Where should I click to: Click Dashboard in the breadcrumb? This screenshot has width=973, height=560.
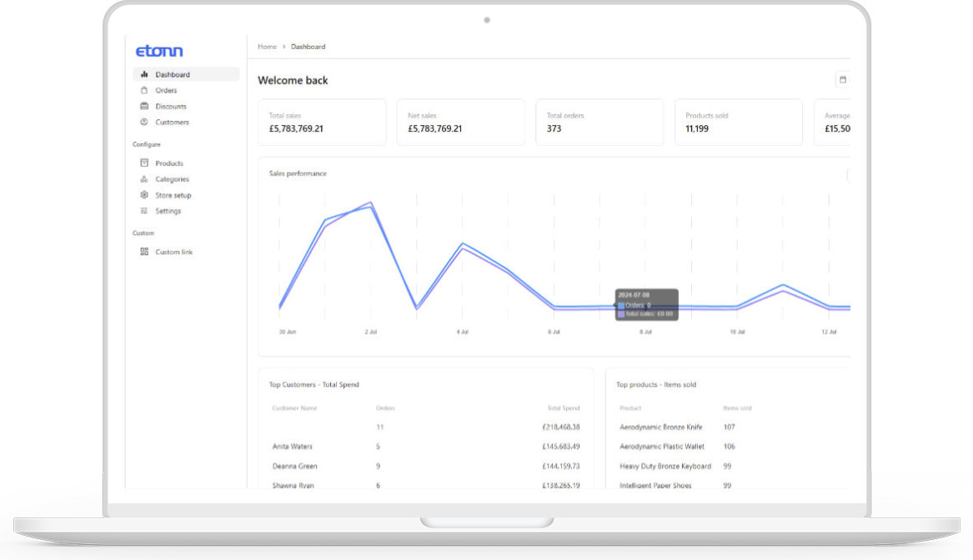308,47
